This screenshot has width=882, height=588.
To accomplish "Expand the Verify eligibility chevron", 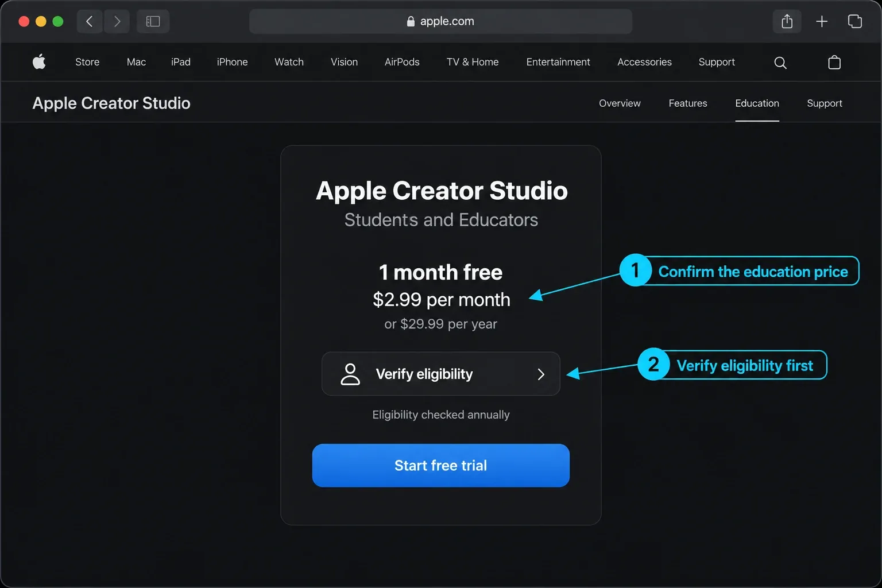I will pos(541,374).
